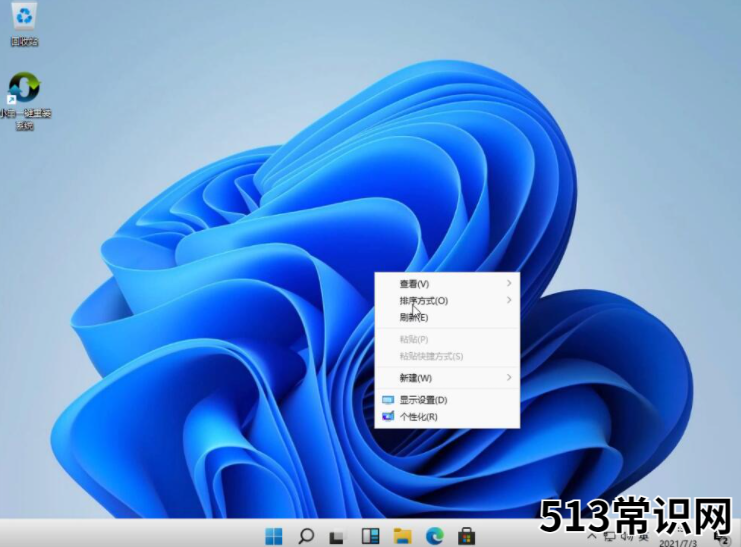Click the monitor icon beside 显示设置(D)
Screen dimensions: 741x547
point(388,400)
